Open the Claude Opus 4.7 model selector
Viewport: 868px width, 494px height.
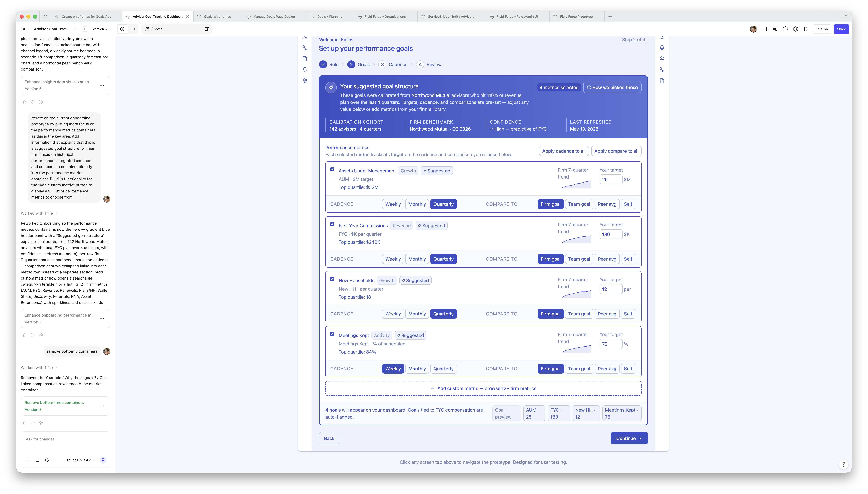(80, 460)
